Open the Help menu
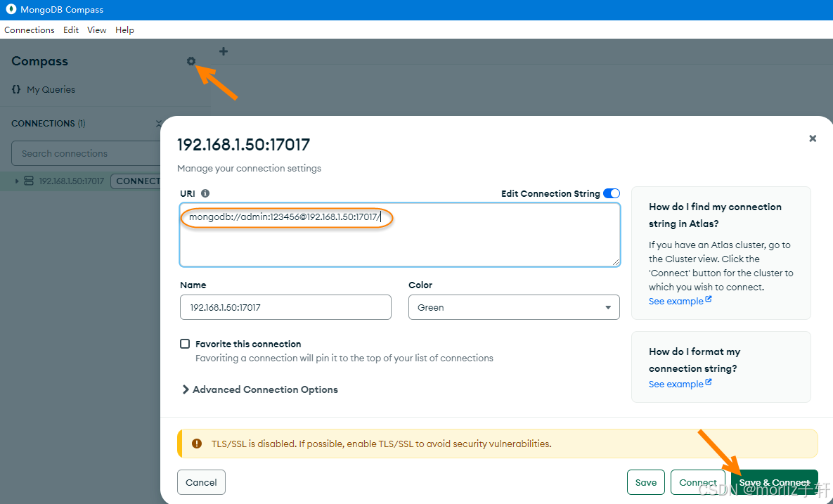This screenshot has width=833, height=504. (124, 30)
